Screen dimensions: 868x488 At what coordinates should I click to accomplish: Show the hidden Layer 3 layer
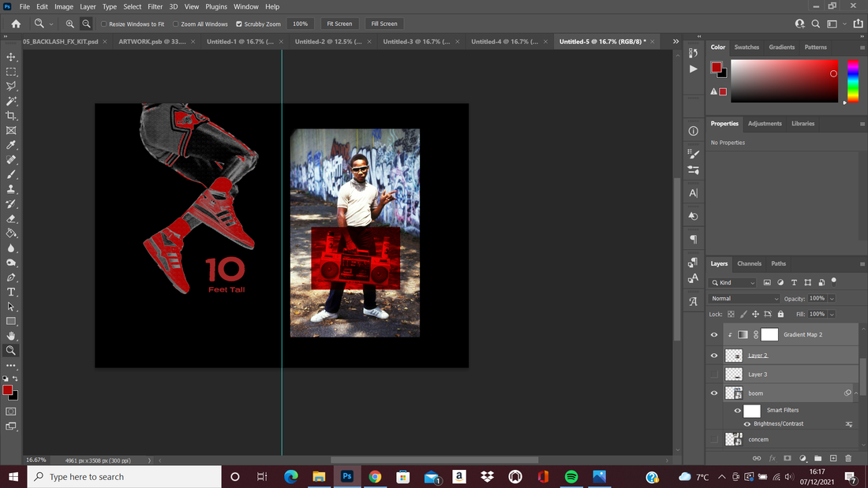coord(714,374)
